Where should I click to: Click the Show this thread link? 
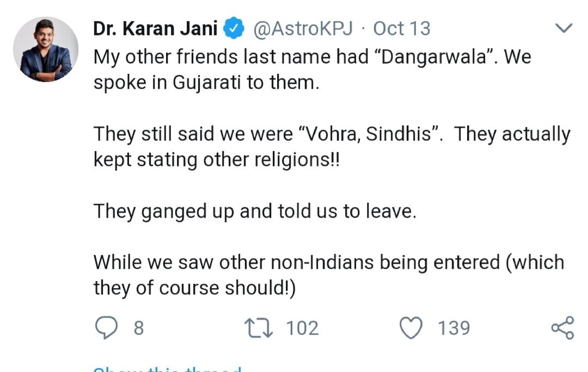(168, 369)
